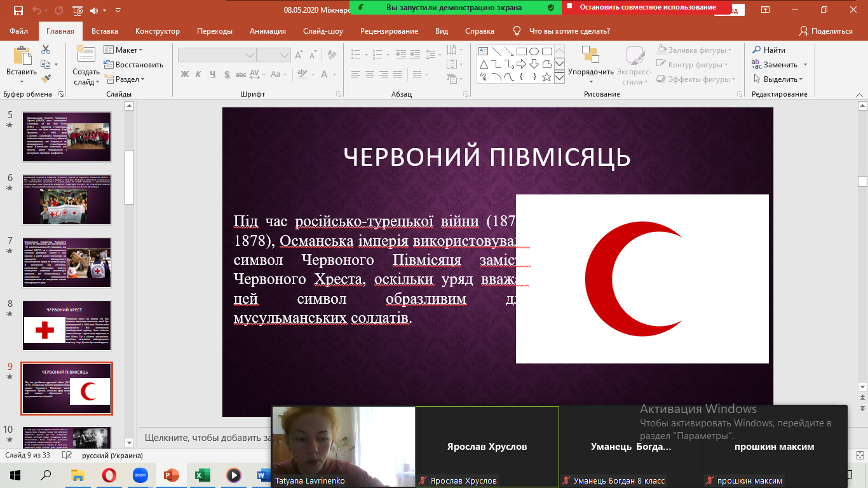868x488 pixels.
Task: Open spell check icon in status bar
Action: (69, 456)
